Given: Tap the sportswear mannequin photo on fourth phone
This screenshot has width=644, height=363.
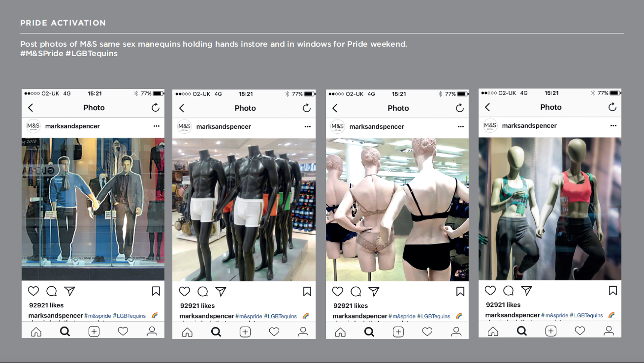Looking at the screenshot, I should [550, 208].
